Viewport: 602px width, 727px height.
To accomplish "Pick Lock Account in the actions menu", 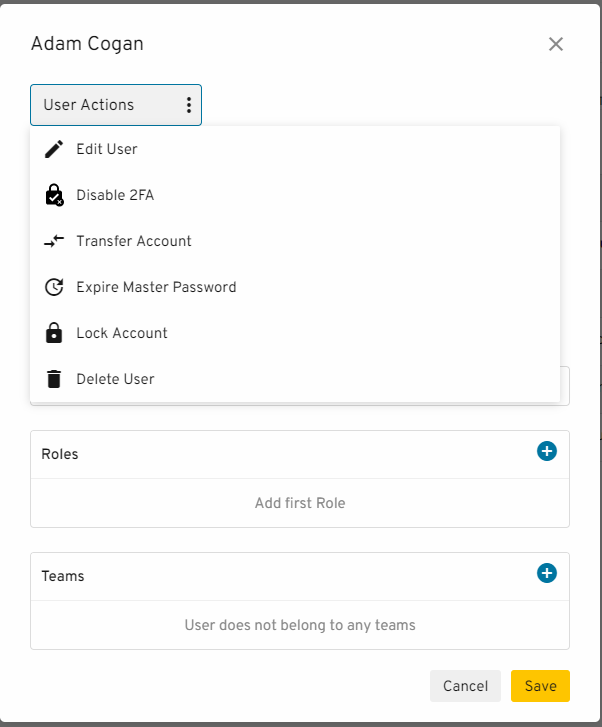I will (122, 333).
